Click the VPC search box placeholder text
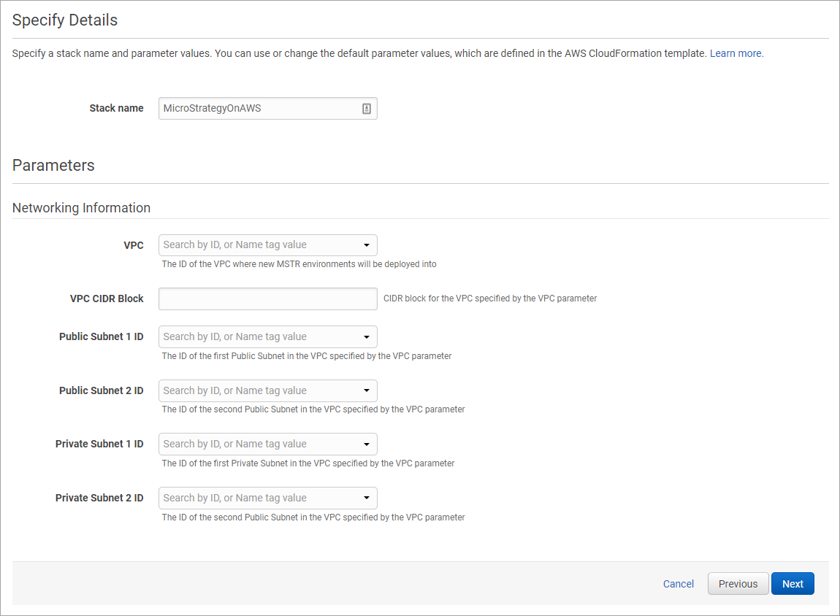This screenshot has width=840, height=616. pos(235,245)
